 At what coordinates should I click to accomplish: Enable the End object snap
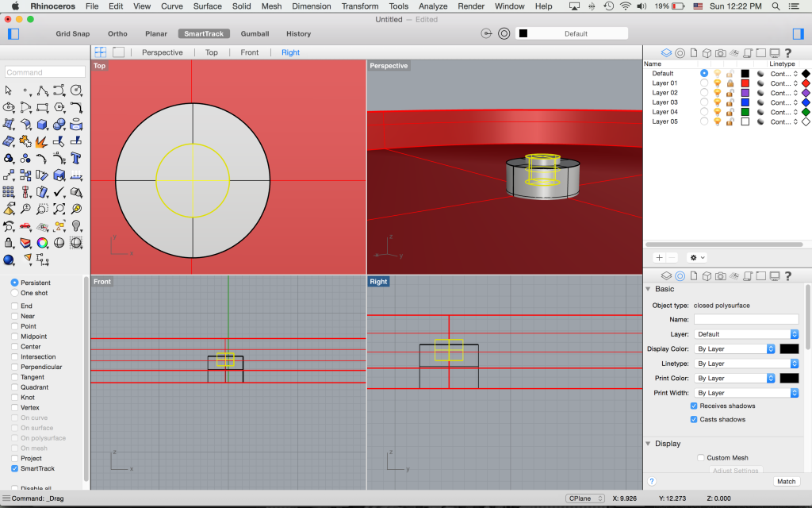[14, 306]
